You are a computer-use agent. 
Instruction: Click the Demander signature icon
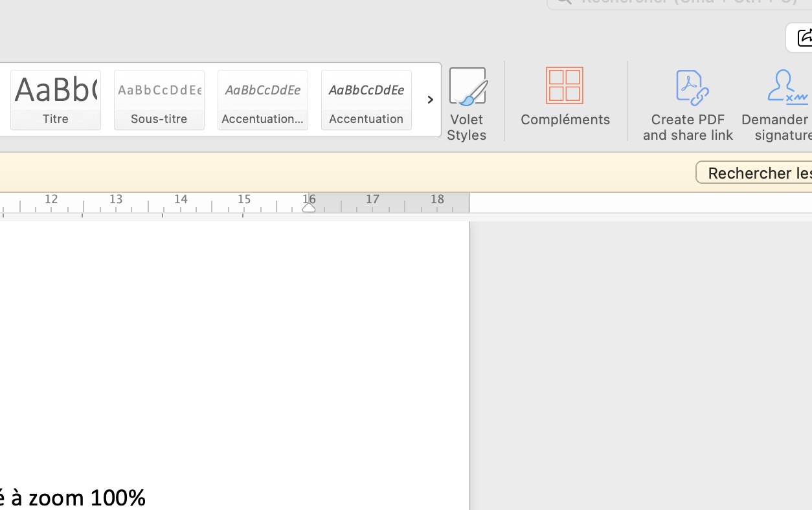(x=786, y=87)
